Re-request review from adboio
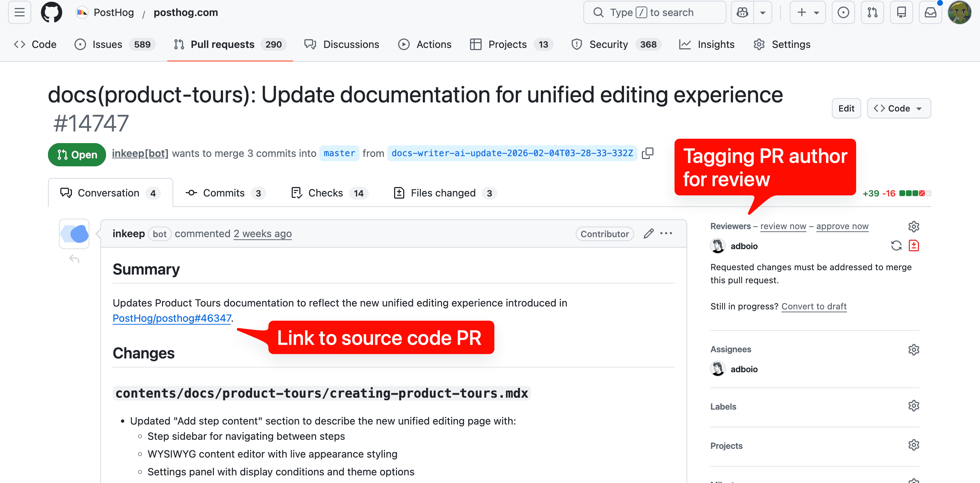The height and width of the screenshot is (483, 980). coord(896,246)
